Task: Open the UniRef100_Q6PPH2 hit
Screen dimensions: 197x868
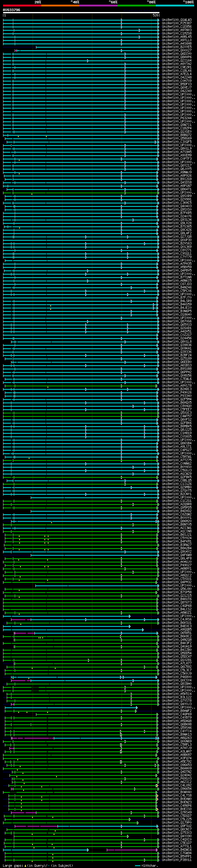Action: pos(177,372)
